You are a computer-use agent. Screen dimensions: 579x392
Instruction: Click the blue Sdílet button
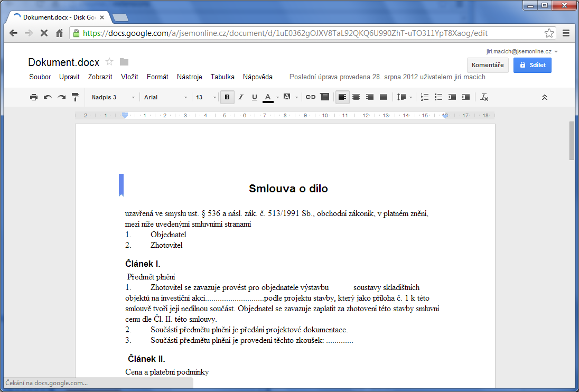pyautogui.click(x=532, y=65)
